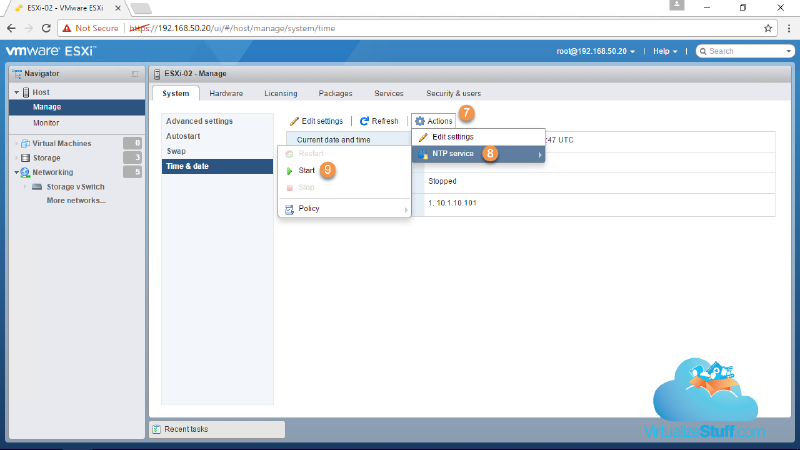Click the Refresh arrow icon in toolbar
This screenshot has width=800, height=450.
point(364,121)
